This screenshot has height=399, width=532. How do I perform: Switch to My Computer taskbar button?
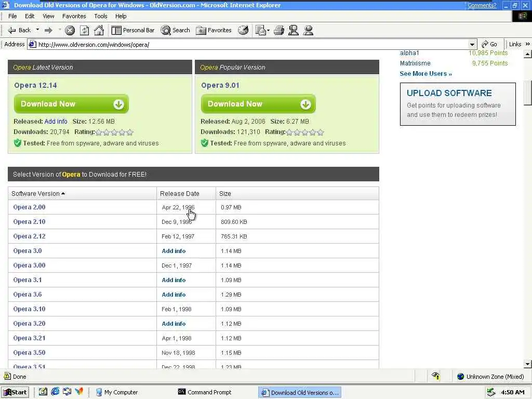[x=117, y=393]
